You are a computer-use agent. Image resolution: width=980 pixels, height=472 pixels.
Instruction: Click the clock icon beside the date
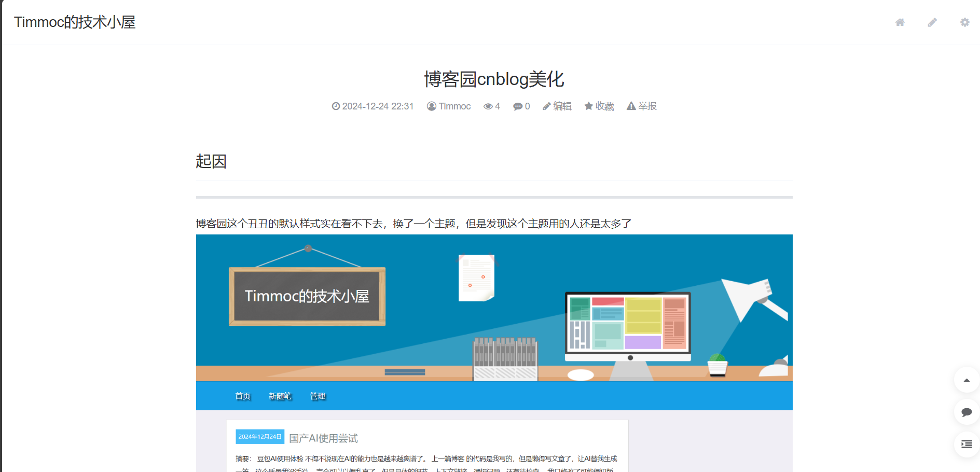click(x=336, y=106)
